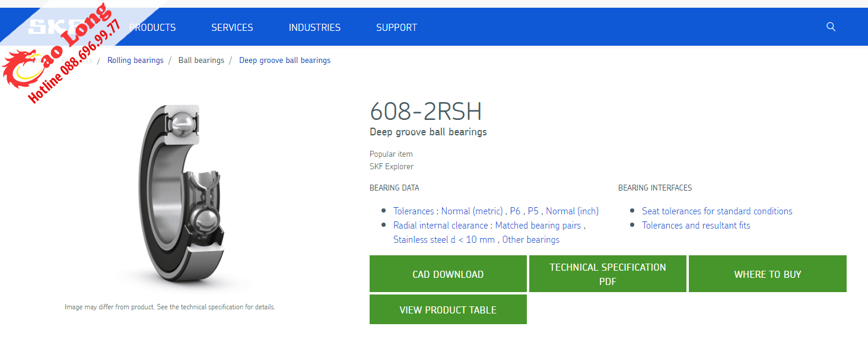Click the VIEW PRODUCT TABLE button
The image size is (868, 339).
(x=448, y=309)
